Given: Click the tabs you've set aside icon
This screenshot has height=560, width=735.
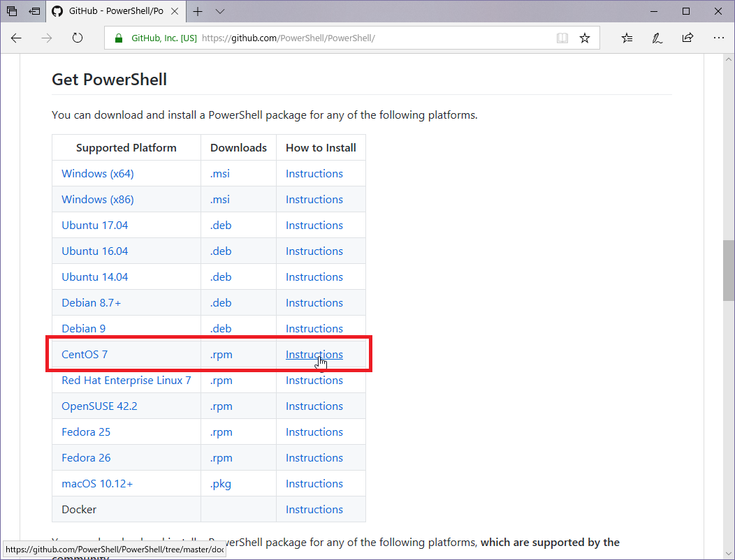Looking at the screenshot, I should (12, 11).
